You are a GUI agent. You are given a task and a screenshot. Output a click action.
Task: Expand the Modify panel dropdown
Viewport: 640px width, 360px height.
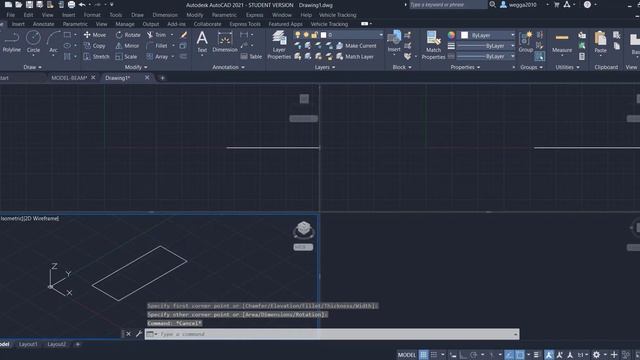point(136,67)
